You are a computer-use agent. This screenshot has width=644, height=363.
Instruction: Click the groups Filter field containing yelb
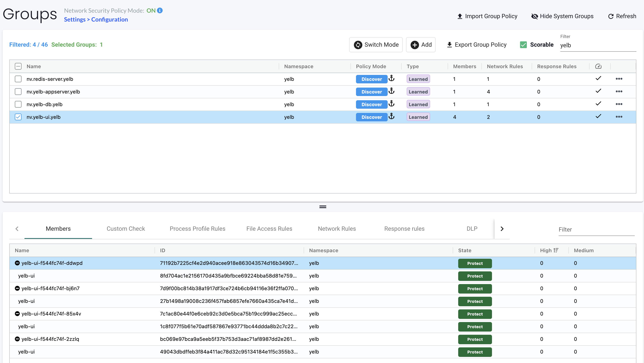click(598, 45)
